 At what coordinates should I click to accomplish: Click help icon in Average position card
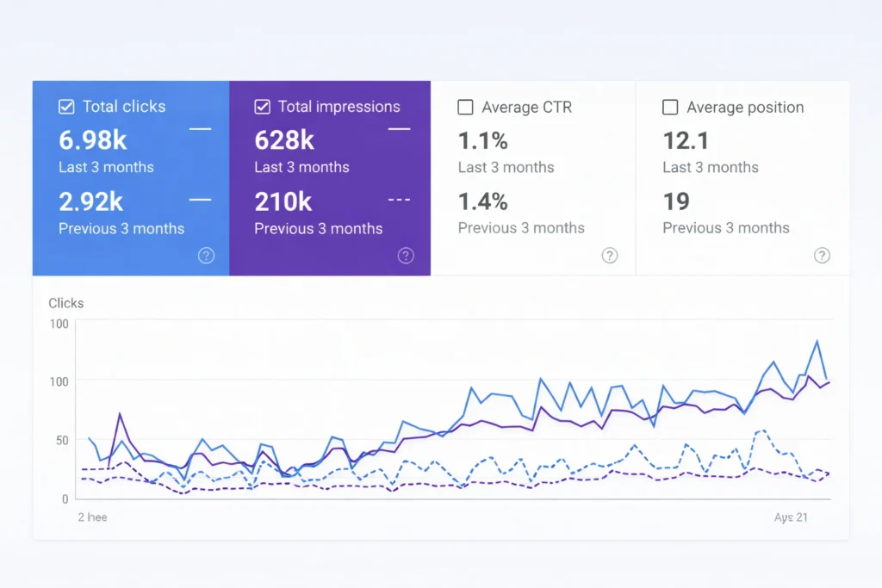pyautogui.click(x=822, y=256)
